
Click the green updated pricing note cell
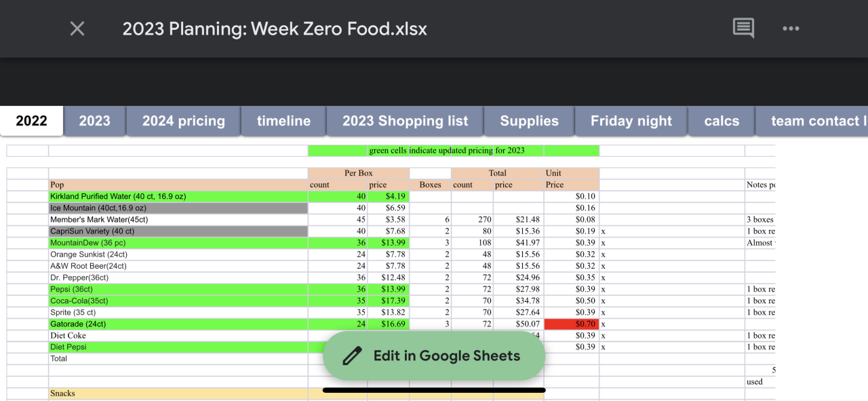(446, 151)
